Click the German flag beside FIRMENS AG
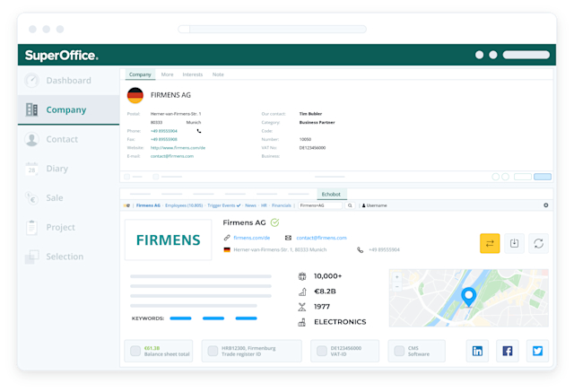574x392 pixels. tap(135, 95)
